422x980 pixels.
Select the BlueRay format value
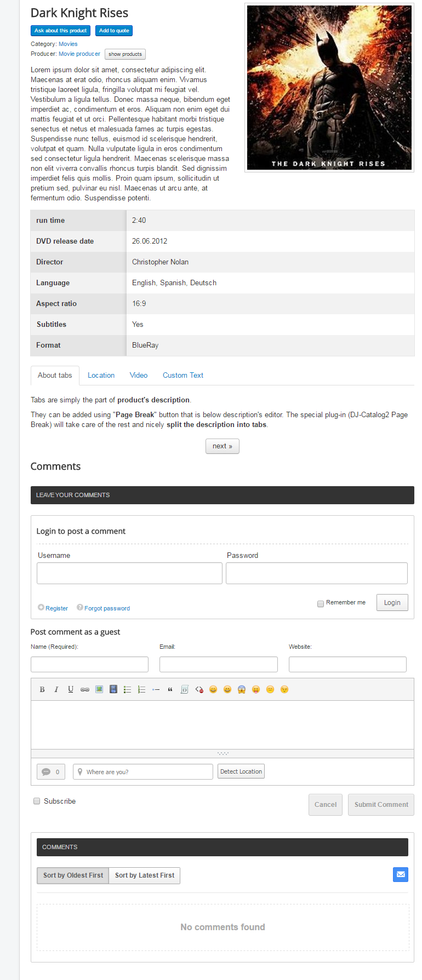pos(145,345)
